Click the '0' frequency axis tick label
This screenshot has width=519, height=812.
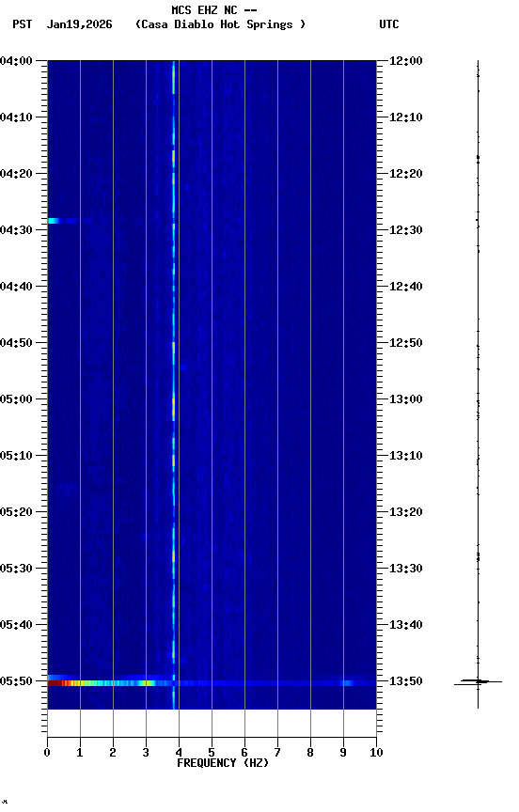pyautogui.click(x=47, y=753)
